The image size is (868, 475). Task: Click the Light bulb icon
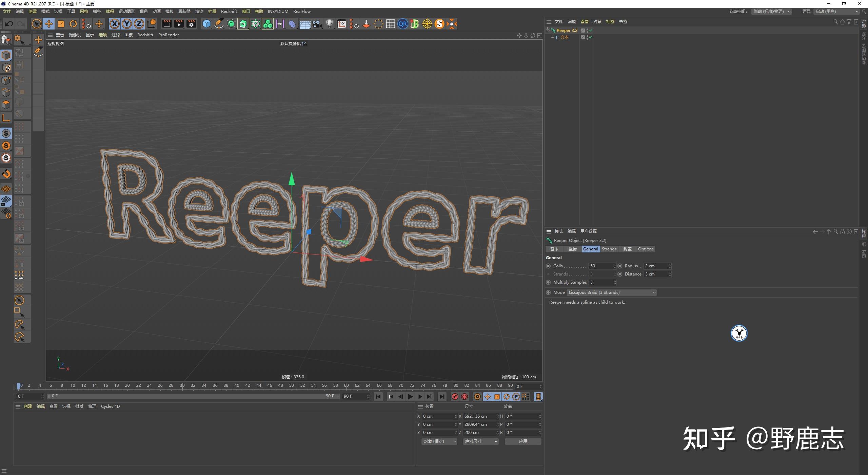pos(329,24)
